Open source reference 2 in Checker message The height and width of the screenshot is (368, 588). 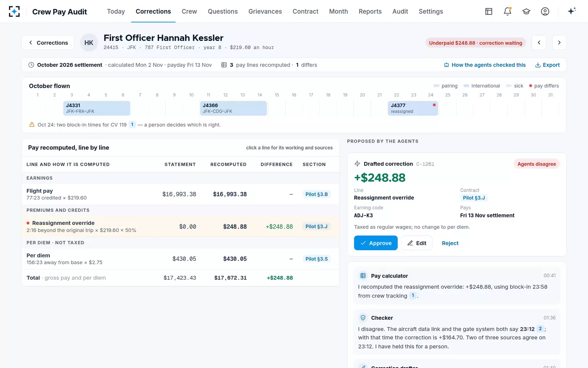540,329
